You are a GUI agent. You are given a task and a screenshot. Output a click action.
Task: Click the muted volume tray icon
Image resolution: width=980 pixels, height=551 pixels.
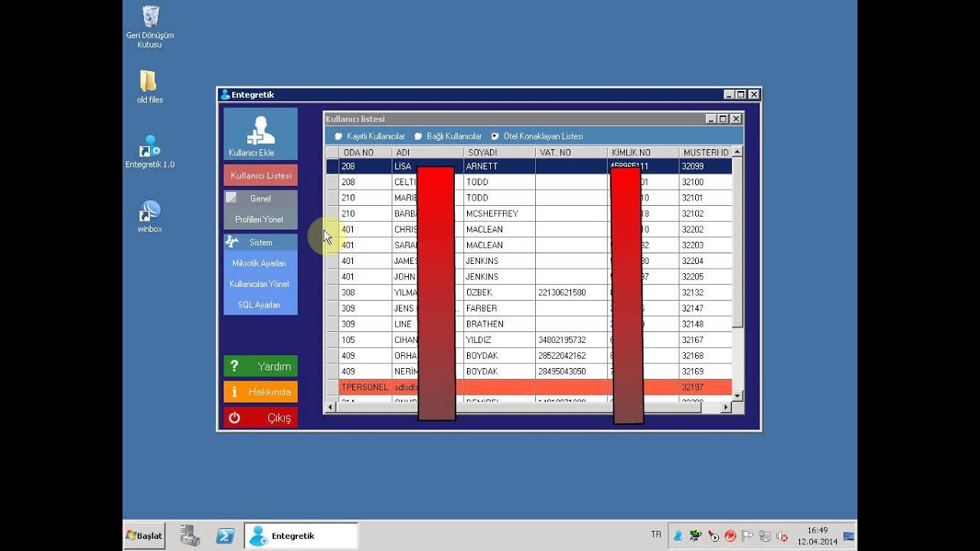point(782,536)
